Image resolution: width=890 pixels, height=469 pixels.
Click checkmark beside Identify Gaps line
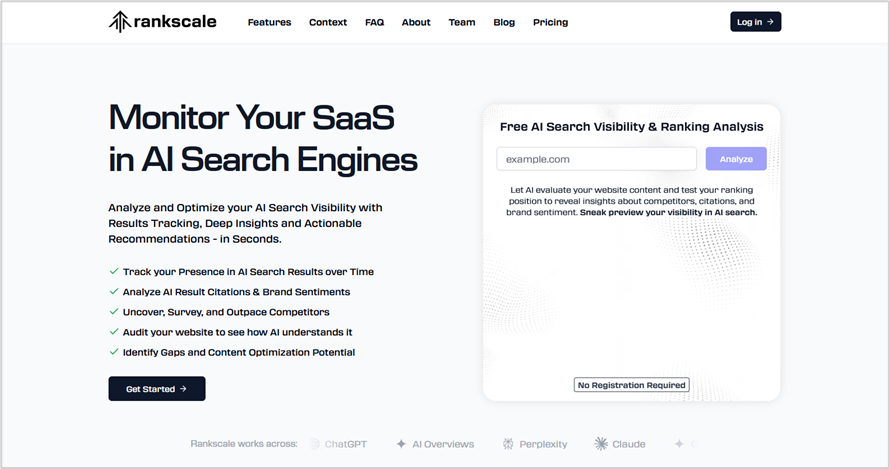pos(114,352)
